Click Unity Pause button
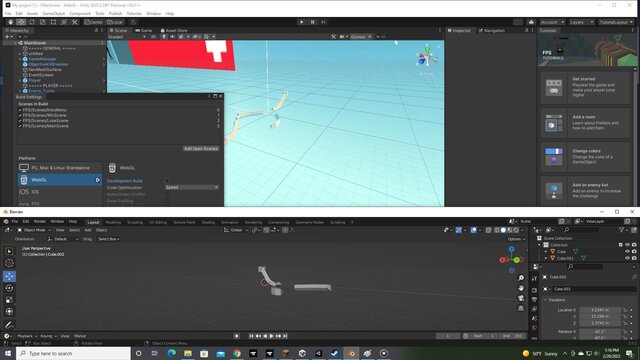The image size is (640, 360). pyautogui.click(x=312, y=22)
